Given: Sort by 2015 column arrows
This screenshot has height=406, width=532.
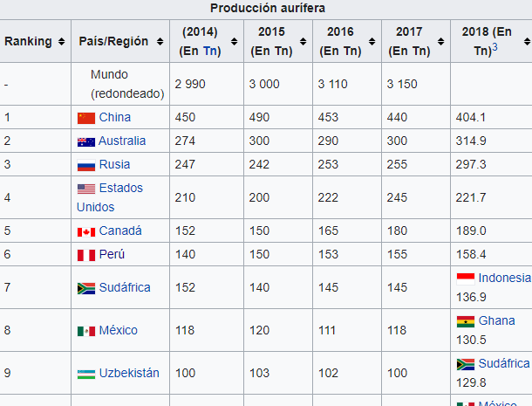Looking at the screenshot, I should [x=303, y=41].
